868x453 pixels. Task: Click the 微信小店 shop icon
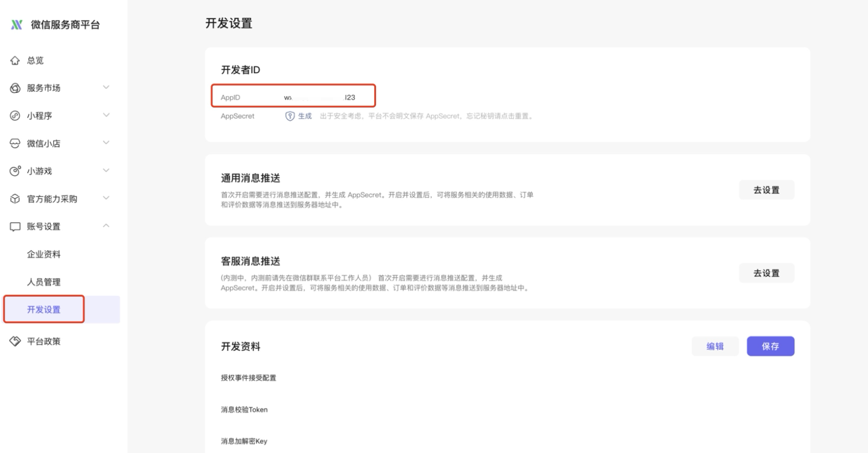pyautogui.click(x=15, y=144)
